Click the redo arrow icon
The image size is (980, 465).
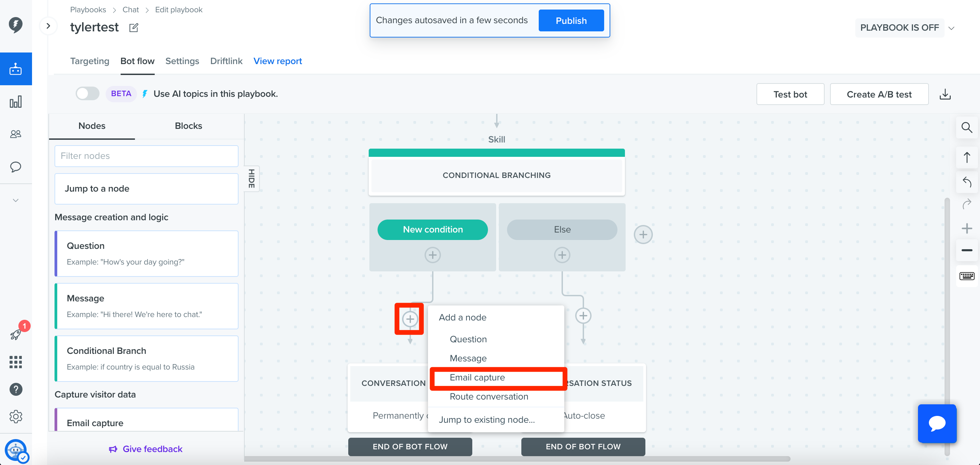point(966,204)
